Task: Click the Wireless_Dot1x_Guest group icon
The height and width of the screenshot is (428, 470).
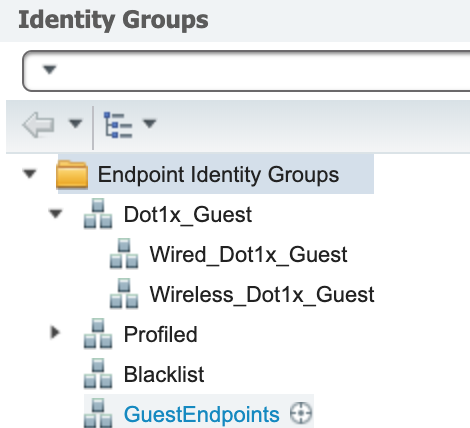Action: (124, 294)
